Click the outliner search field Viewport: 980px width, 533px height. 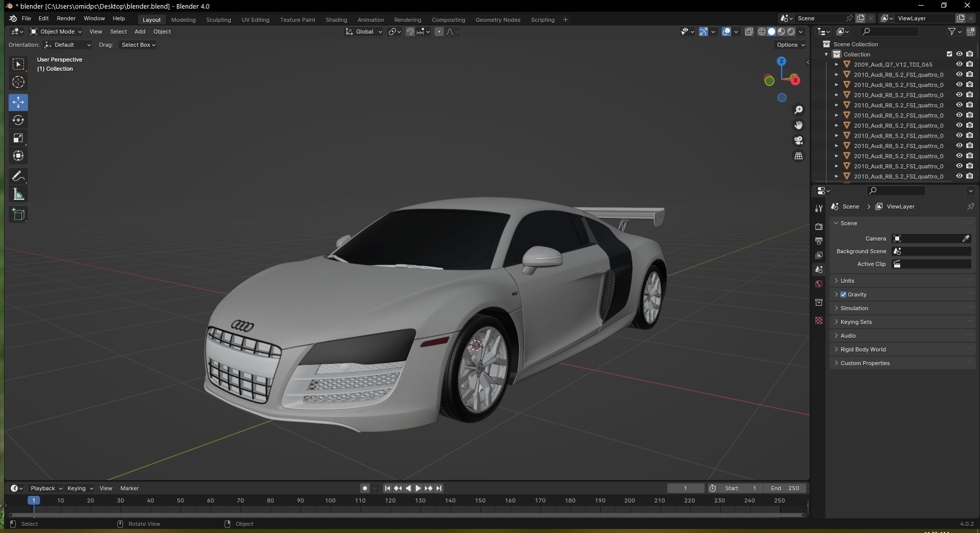[890, 32]
